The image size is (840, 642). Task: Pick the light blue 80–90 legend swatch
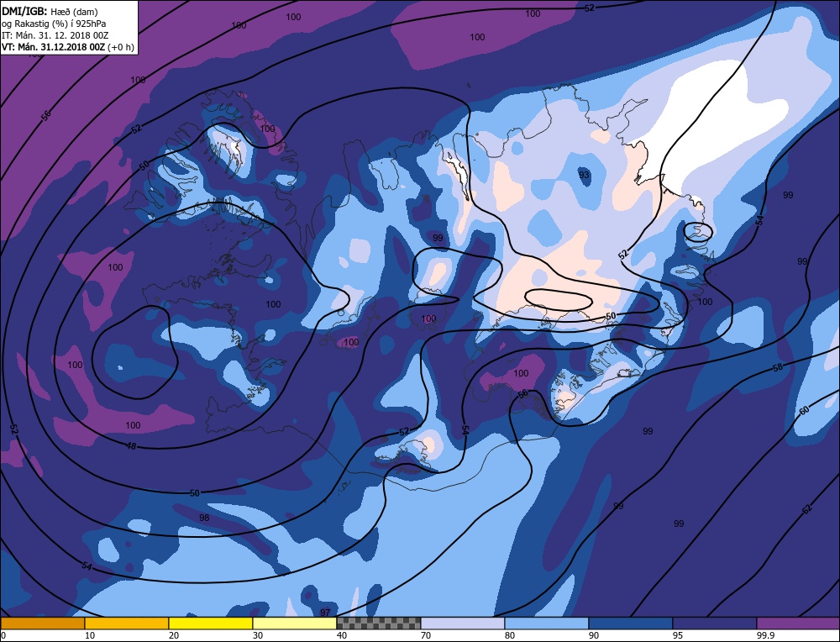coord(547,624)
